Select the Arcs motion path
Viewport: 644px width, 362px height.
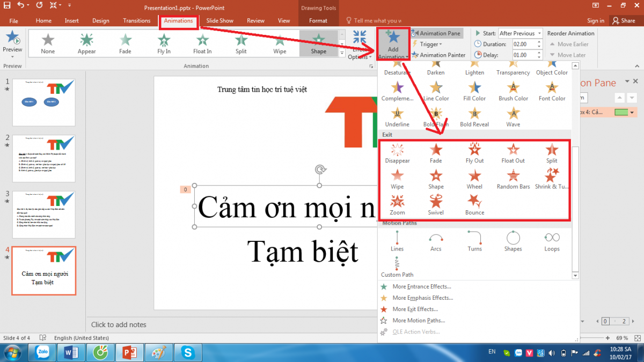click(436, 241)
